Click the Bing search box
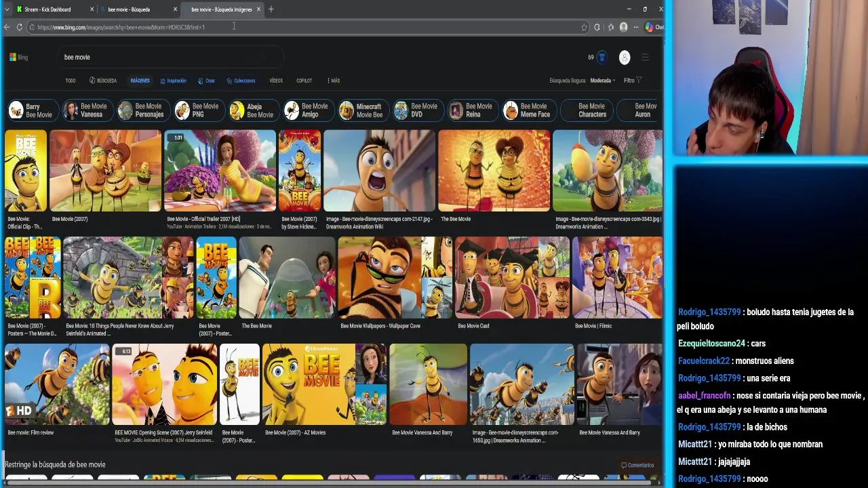 tap(170, 58)
